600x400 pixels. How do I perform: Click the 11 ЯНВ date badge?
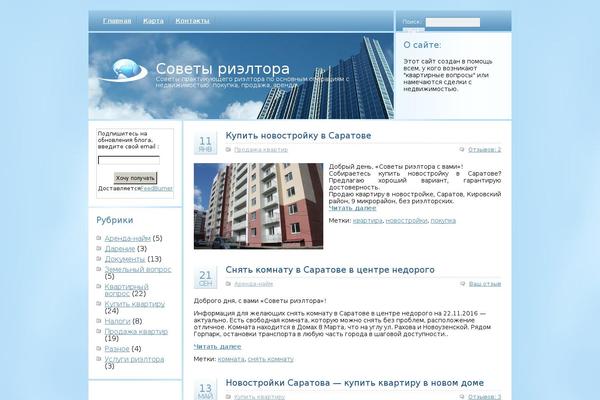click(205, 144)
